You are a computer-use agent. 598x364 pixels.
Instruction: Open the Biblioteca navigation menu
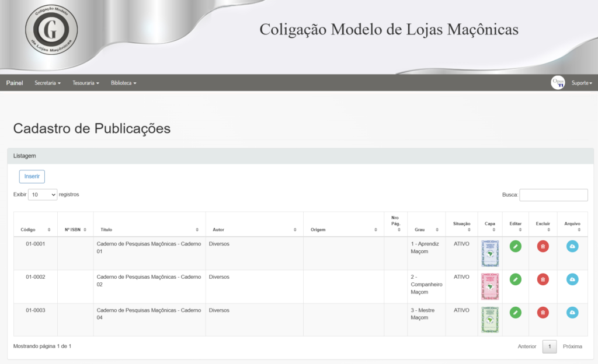click(123, 83)
